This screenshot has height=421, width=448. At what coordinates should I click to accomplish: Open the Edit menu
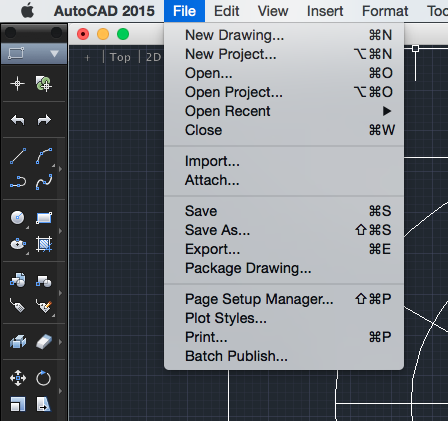(227, 11)
